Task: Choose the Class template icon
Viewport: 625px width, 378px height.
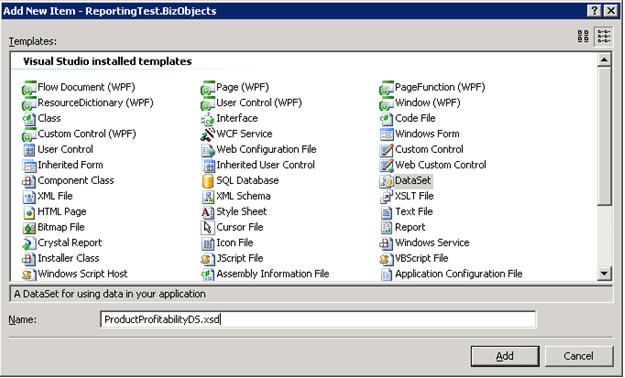Action: click(29, 119)
